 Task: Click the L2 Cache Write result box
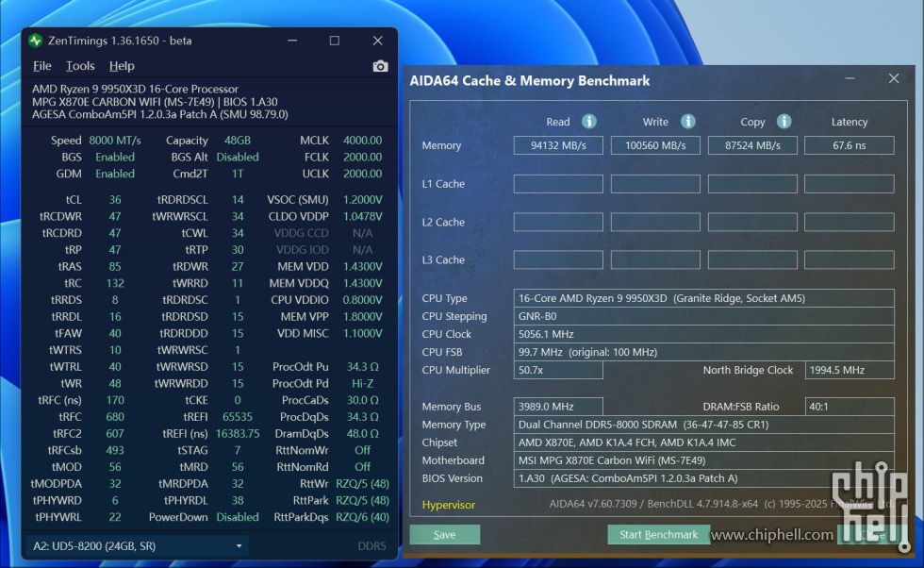pos(655,223)
